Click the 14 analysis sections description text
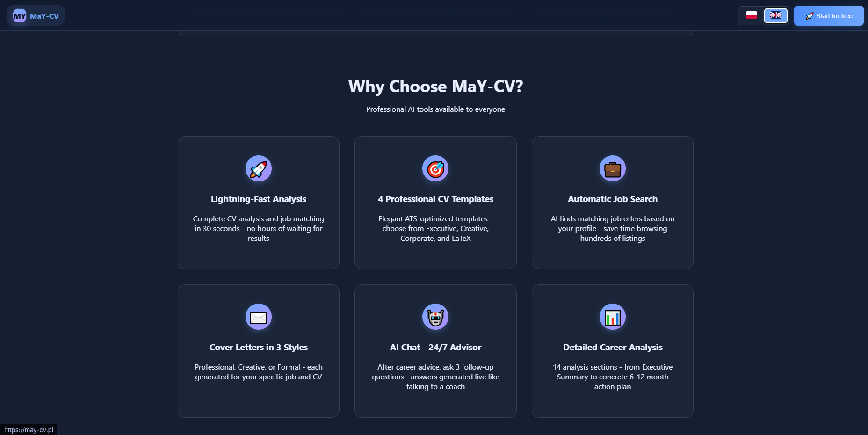 [613, 377]
